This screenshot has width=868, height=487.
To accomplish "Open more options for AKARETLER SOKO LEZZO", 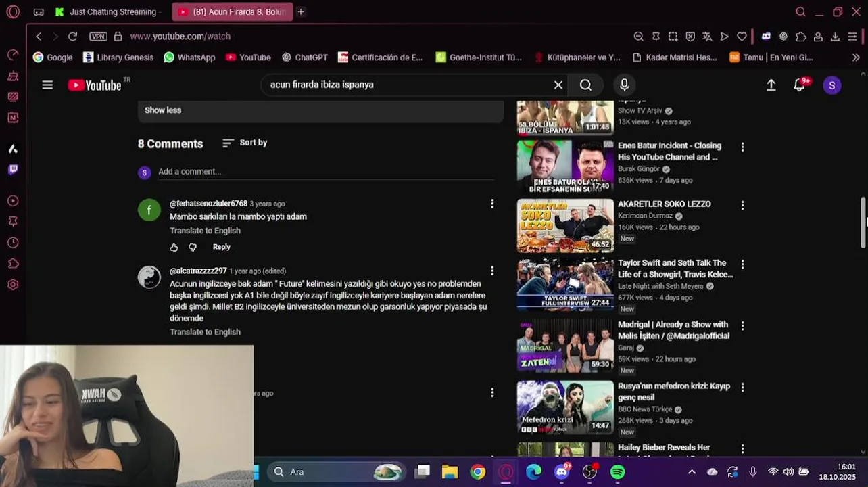I will click(x=742, y=205).
